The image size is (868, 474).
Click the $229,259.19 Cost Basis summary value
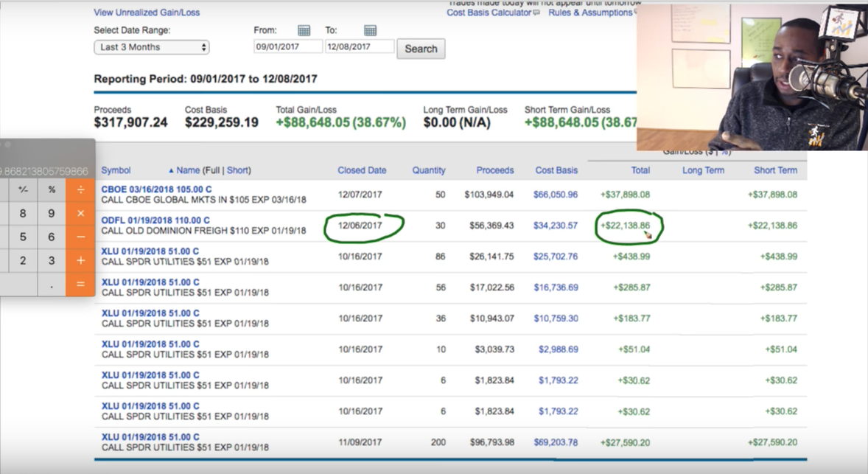coord(222,122)
